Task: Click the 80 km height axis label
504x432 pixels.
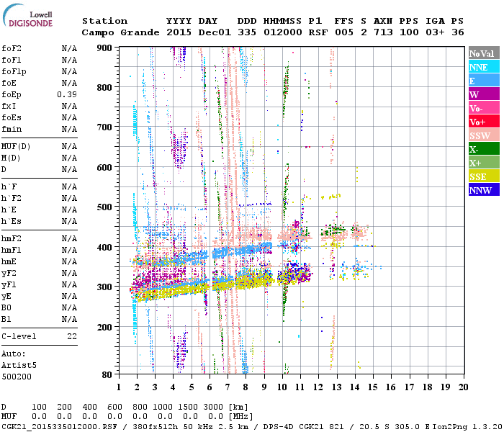Action: click(x=107, y=375)
